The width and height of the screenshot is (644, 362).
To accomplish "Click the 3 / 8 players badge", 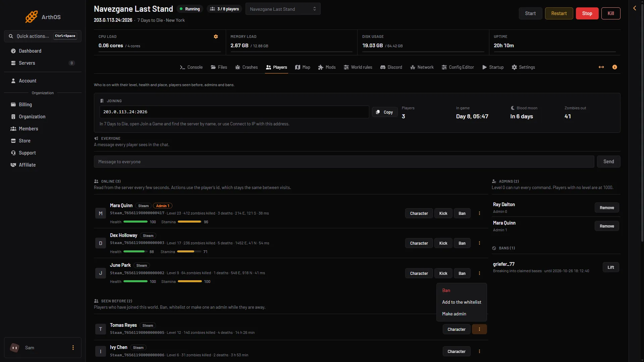I will point(224,9).
